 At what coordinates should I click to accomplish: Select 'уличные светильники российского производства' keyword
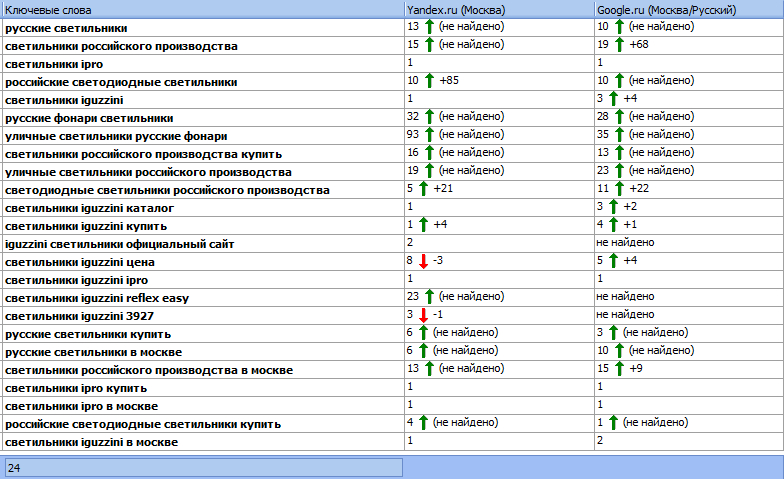point(148,172)
